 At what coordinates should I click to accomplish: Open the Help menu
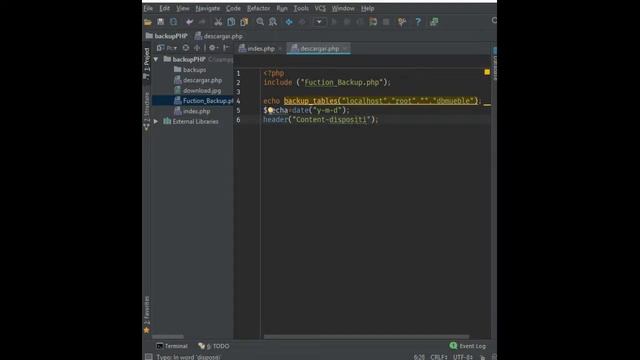pyautogui.click(x=367, y=8)
